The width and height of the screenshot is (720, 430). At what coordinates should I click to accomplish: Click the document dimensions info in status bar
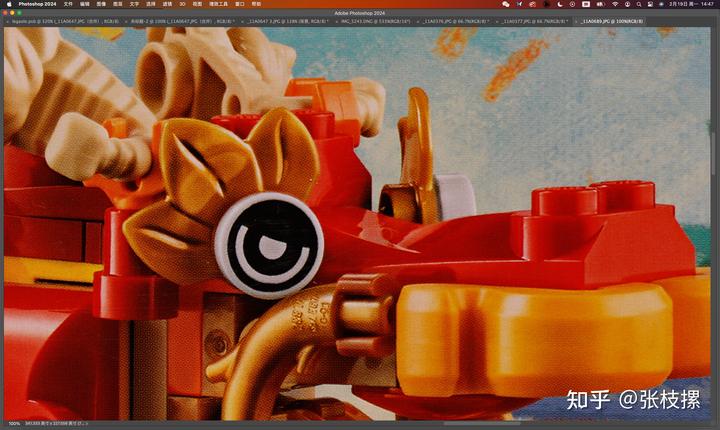(52, 424)
